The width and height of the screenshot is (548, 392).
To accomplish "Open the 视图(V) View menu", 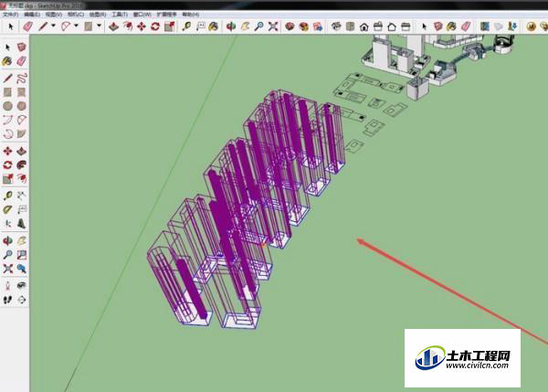I will 54,15.
